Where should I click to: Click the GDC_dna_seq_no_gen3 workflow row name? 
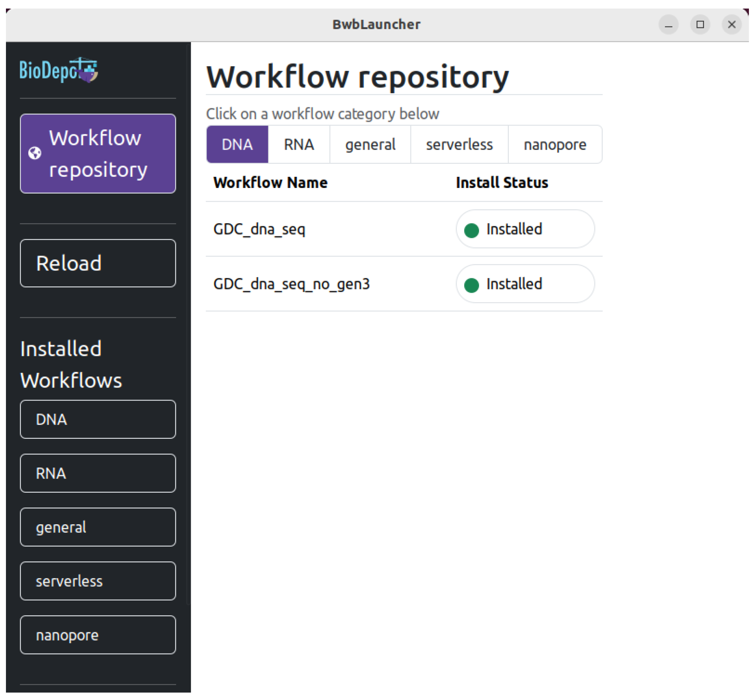291,284
